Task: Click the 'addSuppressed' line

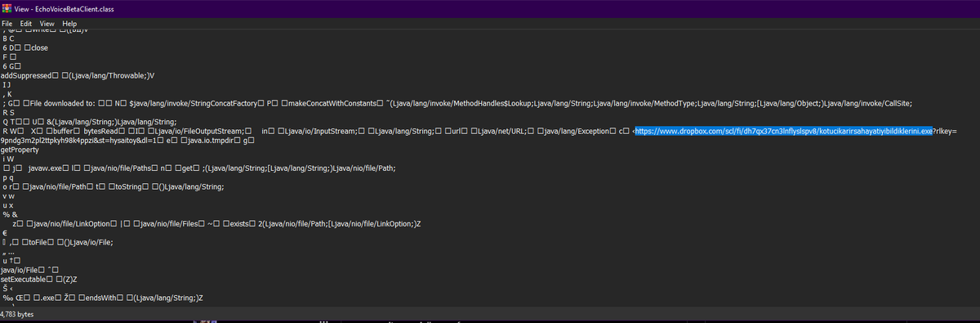Action: (78, 75)
